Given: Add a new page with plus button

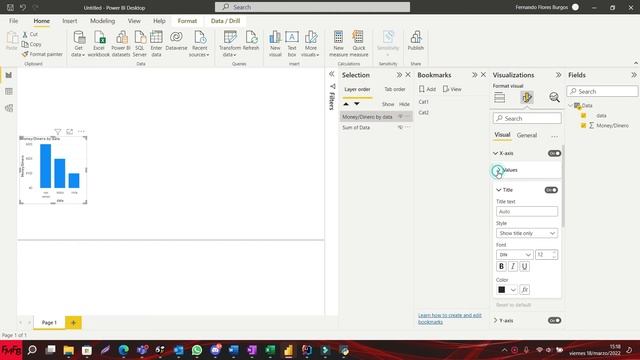Looking at the screenshot, I should [73, 322].
